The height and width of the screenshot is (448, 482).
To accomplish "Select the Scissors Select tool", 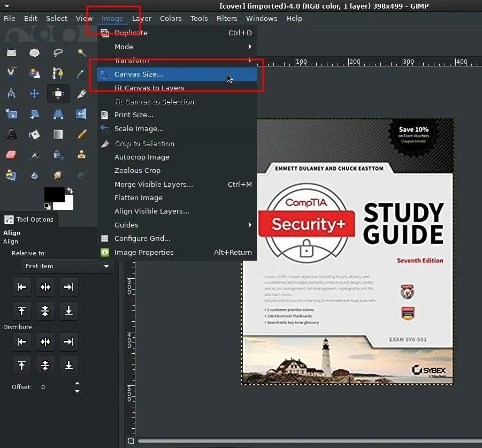I will 11,73.
